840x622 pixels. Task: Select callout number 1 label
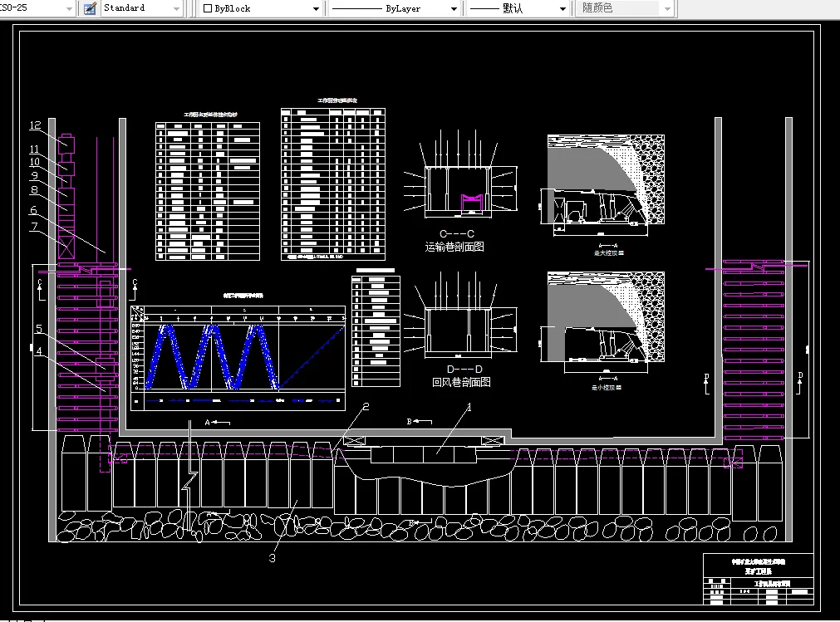point(469,408)
